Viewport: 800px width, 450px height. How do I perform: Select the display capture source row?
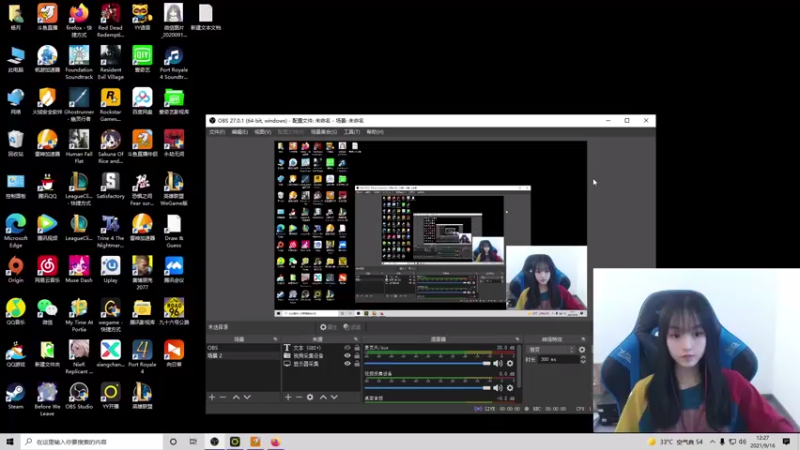[x=322, y=364]
